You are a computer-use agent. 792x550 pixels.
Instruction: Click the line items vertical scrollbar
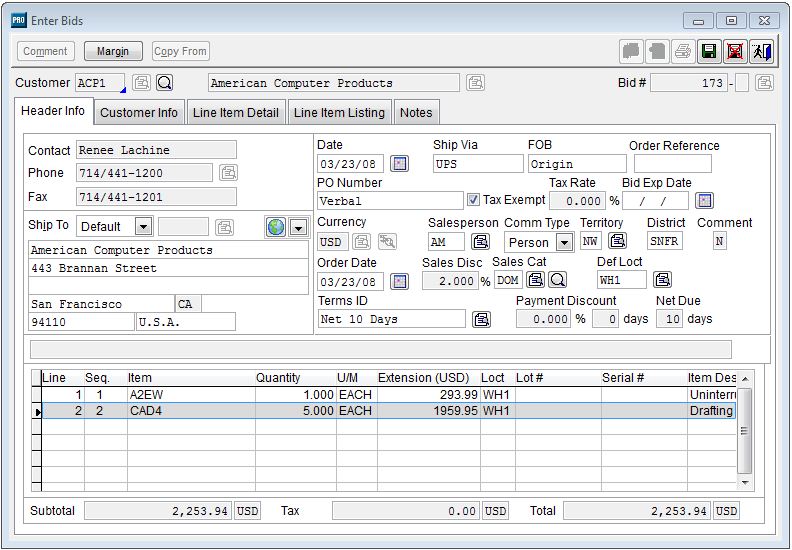coord(745,431)
